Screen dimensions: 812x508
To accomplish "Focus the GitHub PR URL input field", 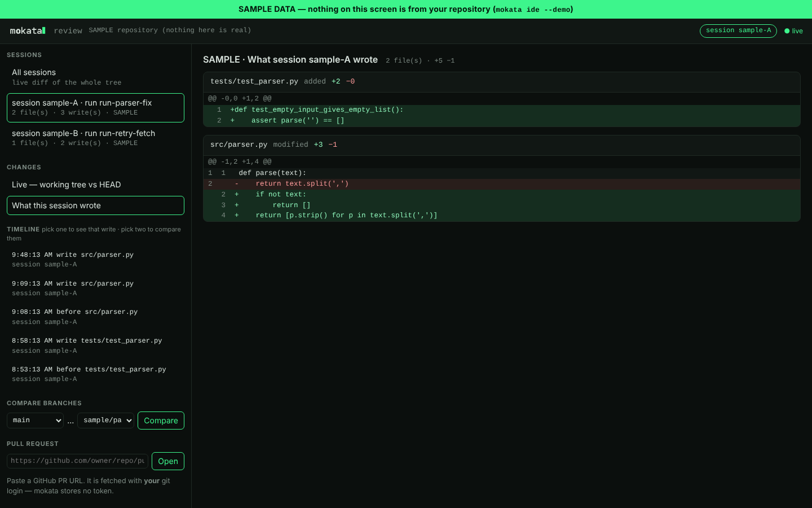I will coord(77,461).
